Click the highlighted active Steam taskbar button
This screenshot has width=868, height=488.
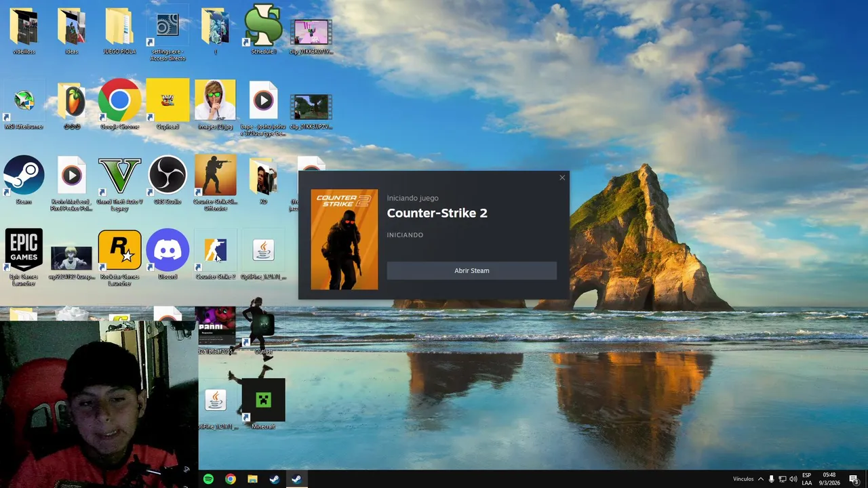[x=296, y=479]
